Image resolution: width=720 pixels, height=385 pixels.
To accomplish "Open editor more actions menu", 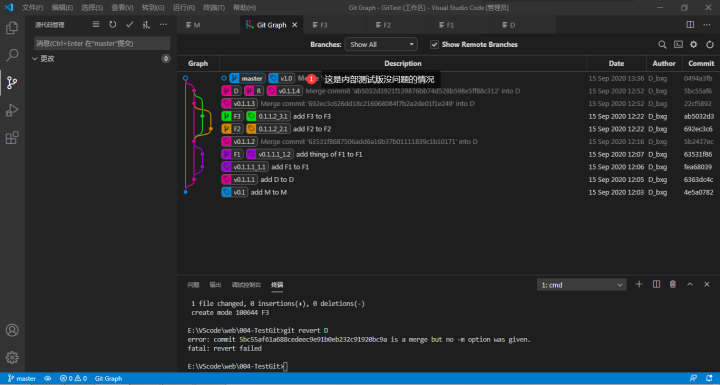I will point(707,25).
